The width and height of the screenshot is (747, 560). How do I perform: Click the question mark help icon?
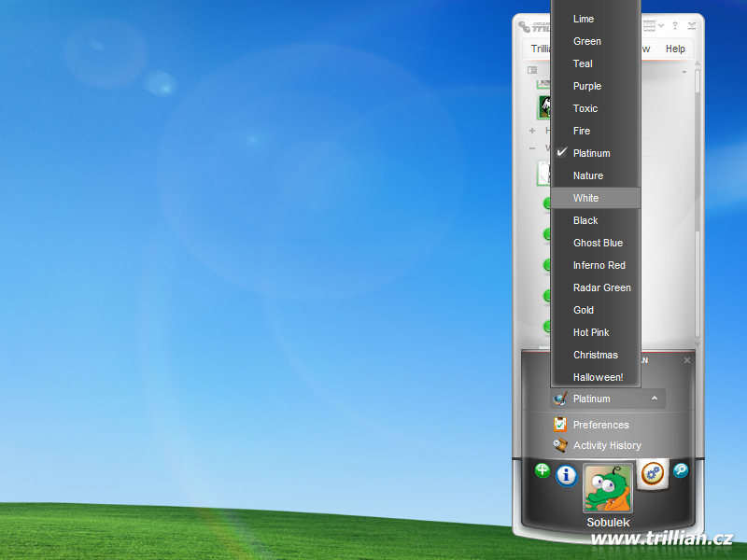point(674,26)
